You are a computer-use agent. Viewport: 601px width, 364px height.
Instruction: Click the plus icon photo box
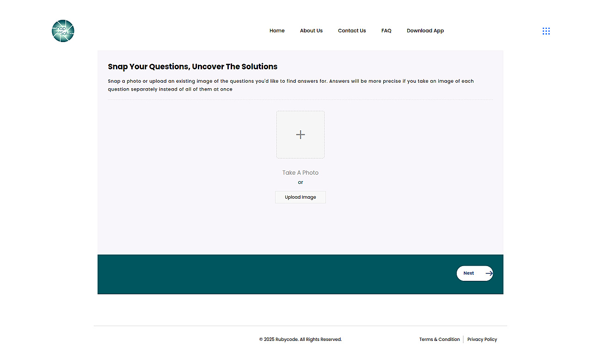tap(300, 134)
